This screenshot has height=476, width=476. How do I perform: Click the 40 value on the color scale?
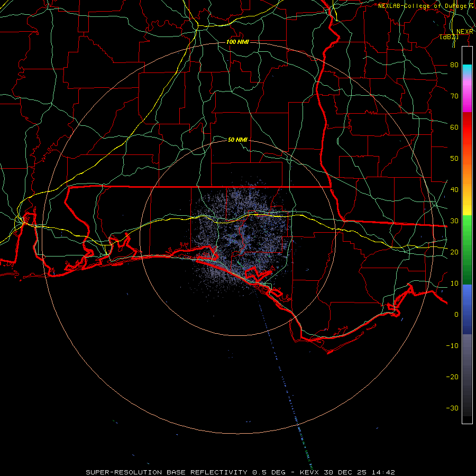(454, 189)
